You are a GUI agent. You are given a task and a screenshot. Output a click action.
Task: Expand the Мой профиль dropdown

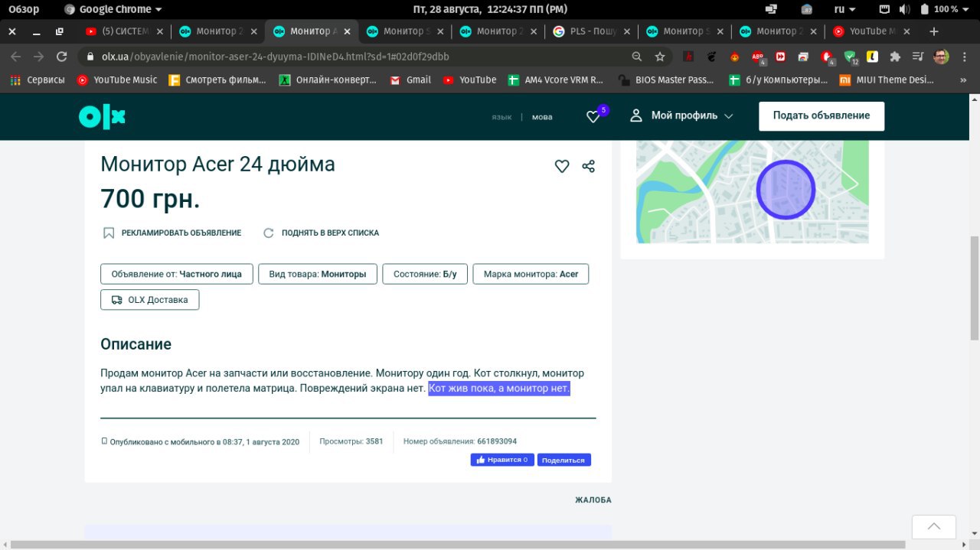[x=681, y=116]
